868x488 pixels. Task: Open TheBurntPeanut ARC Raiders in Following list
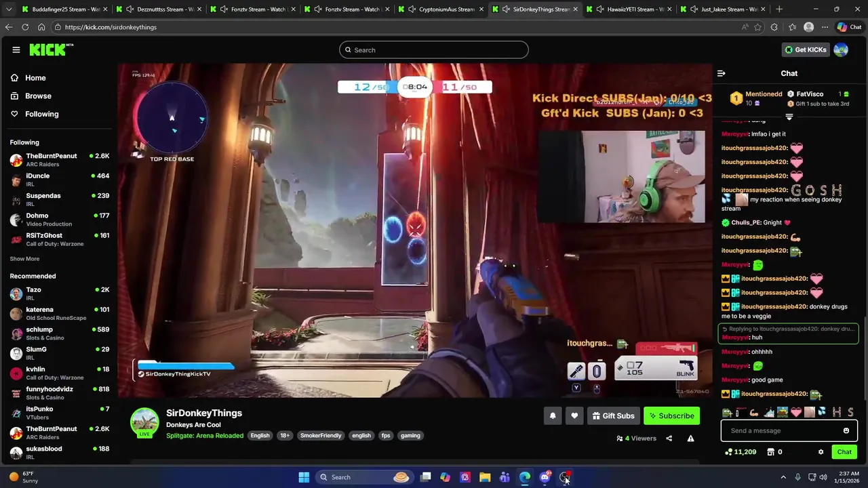coord(59,160)
